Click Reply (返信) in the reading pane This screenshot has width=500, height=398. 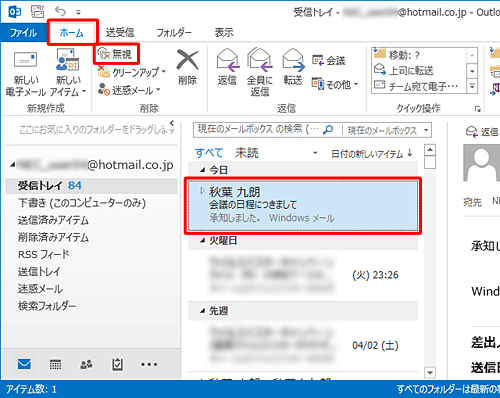pos(482,132)
